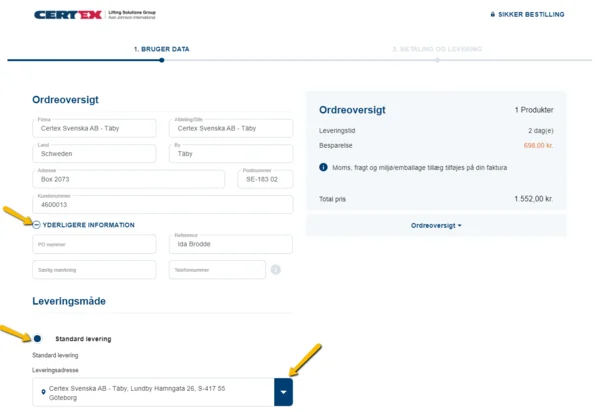Click the Telefonnummer input field
Screen dimensions: 600x412
[x=217, y=270]
